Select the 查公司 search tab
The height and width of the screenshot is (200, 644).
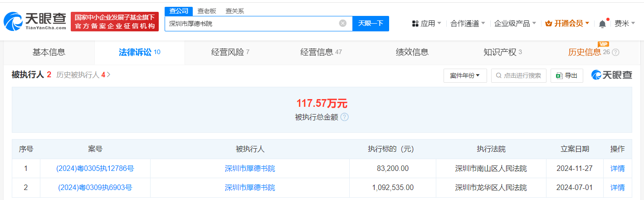[x=179, y=11]
